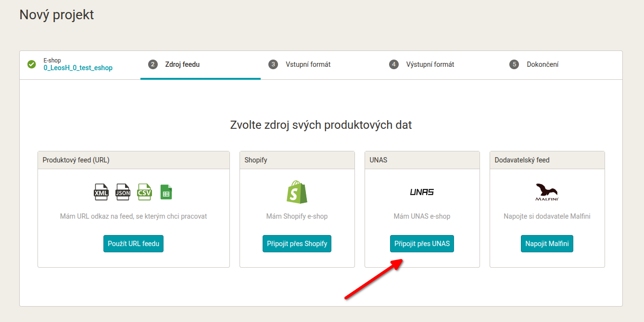
Task: Click the green checkmark next to E-shop
Action: point(32,64)
